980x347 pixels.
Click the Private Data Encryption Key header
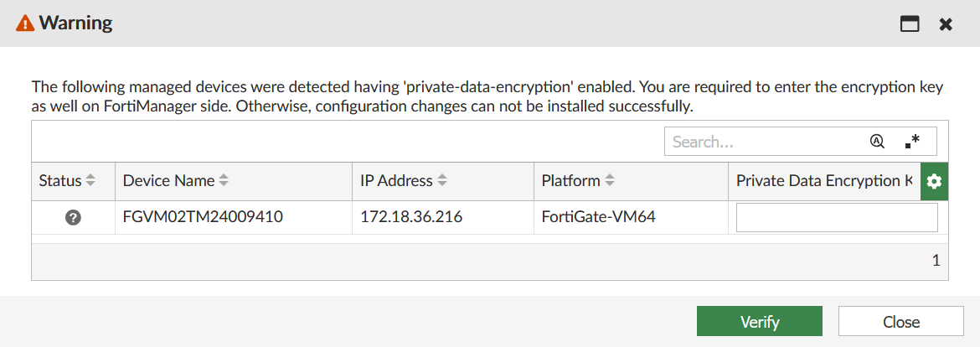[823, 181]
